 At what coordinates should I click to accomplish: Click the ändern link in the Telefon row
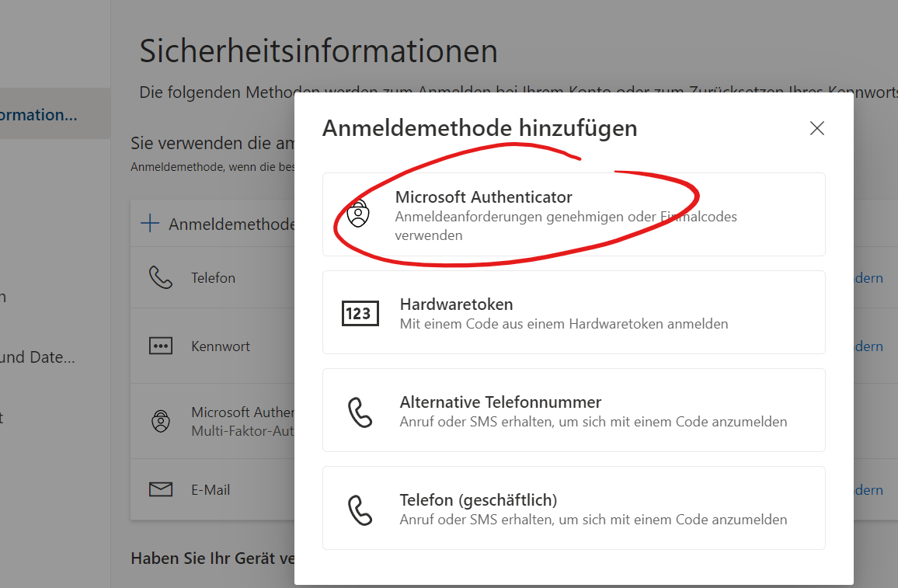[868, 278]
